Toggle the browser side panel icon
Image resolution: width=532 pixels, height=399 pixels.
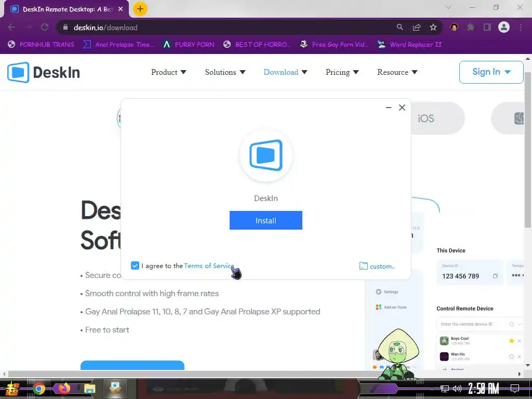pos(487,27)
